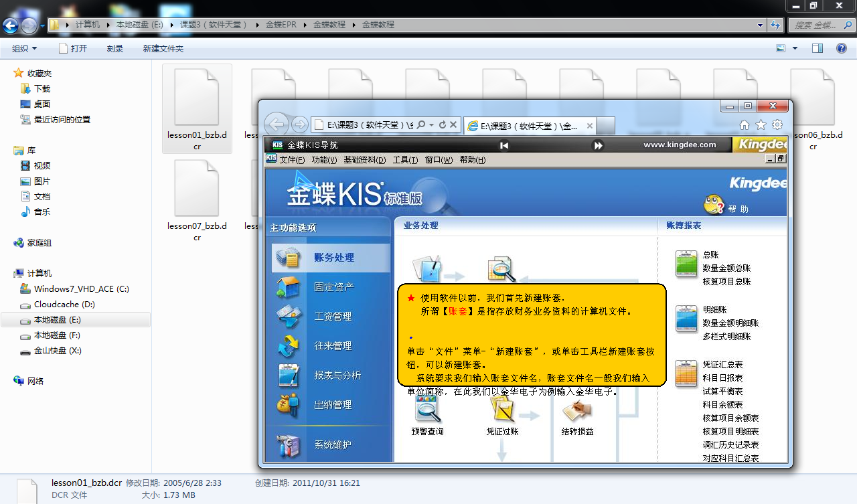Click the Explorer help question icon

(x=842, y=48)
